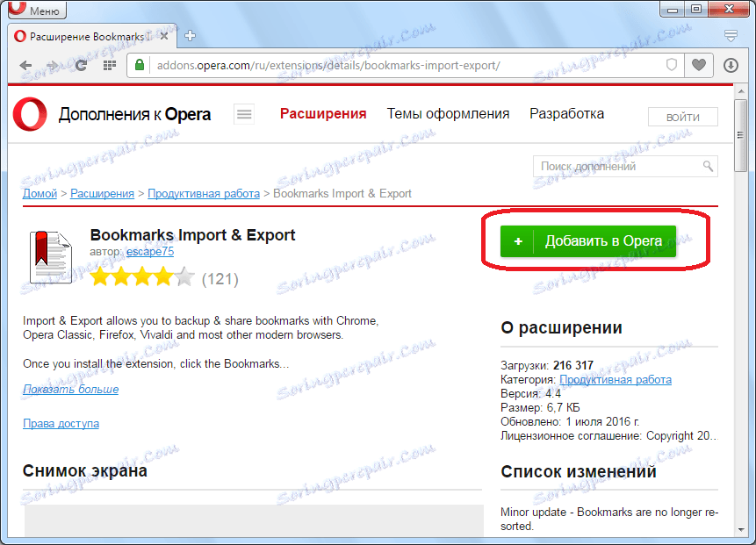
Task: Click the back navigation arrow
Action: (x=25, y=65)
